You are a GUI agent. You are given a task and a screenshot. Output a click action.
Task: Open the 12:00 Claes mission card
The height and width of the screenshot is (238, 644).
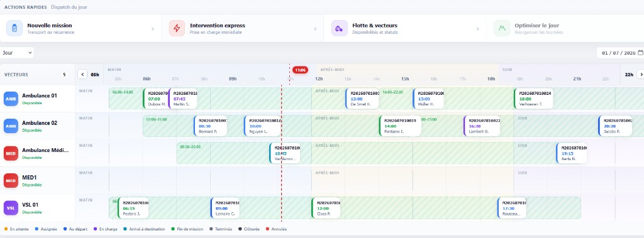326,208
